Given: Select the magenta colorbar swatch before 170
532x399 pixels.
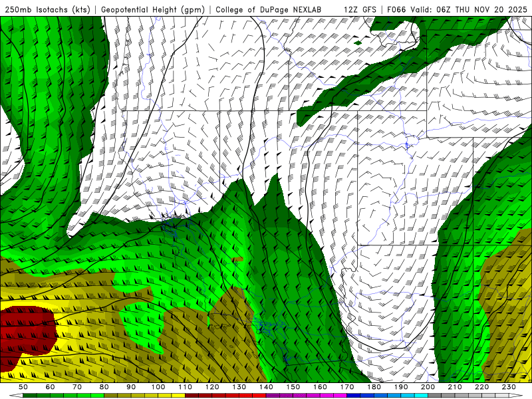Looking at the screenshot, I should [340, 396].
